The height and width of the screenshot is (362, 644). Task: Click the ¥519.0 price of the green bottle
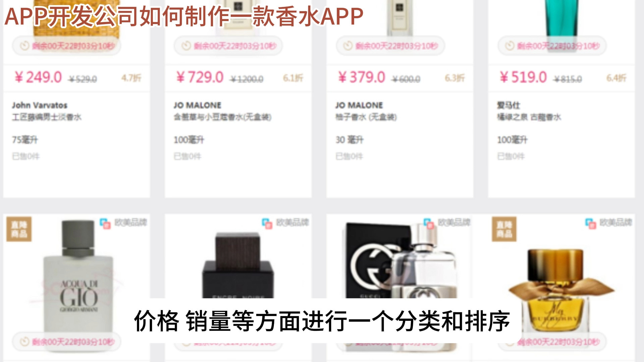click(523, 77)
